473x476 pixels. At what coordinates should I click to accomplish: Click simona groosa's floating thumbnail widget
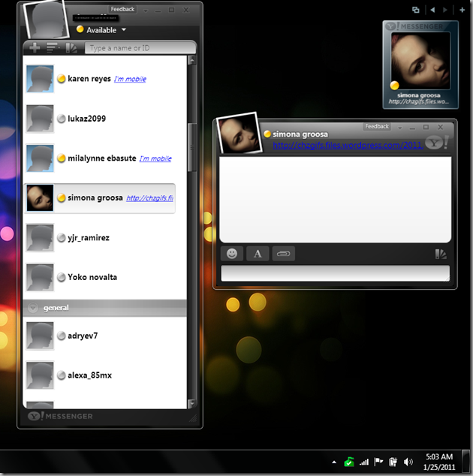420,65
